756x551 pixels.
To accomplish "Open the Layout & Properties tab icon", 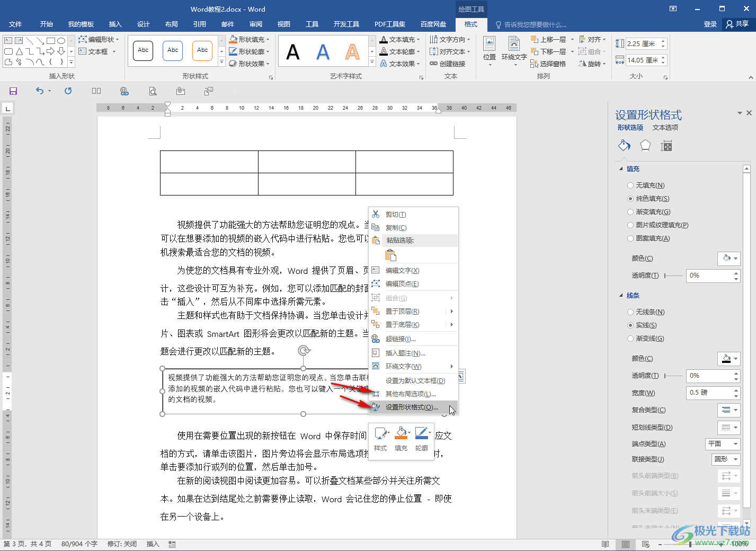I will pyautogui.click(x=666, y=146).
